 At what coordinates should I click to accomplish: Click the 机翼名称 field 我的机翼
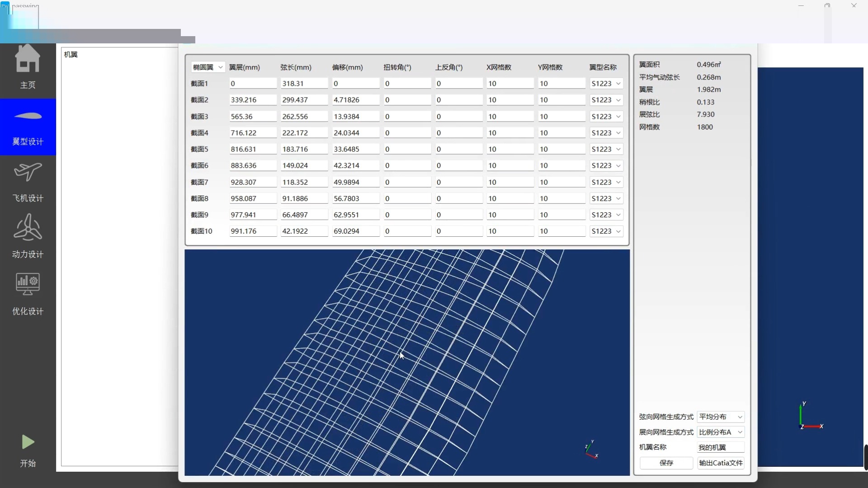pyautogui.click(x=721, y=447)
